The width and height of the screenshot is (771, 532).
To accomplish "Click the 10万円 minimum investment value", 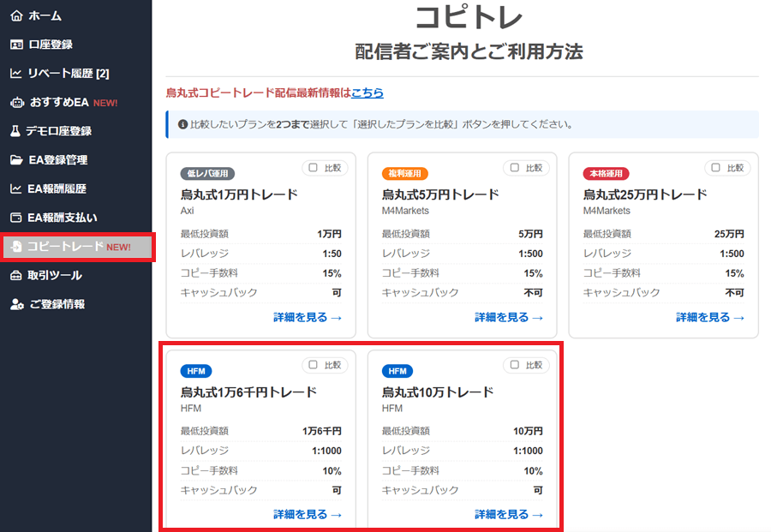I will pos(528,431).
